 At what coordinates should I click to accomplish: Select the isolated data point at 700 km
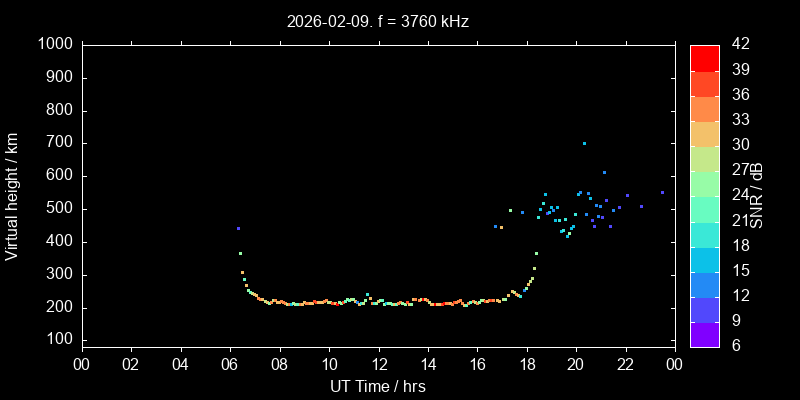tap(584, 143)
